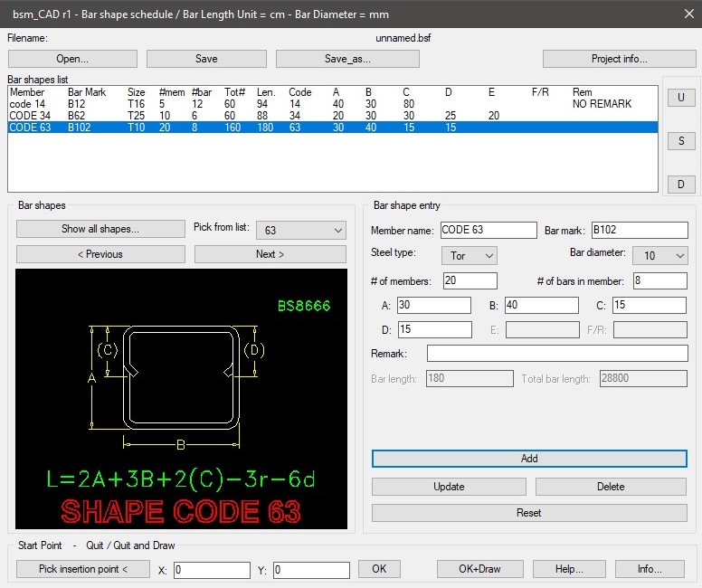Click Pick insertion point button
This screenshot has height=588, width=702.
(82, 569)
